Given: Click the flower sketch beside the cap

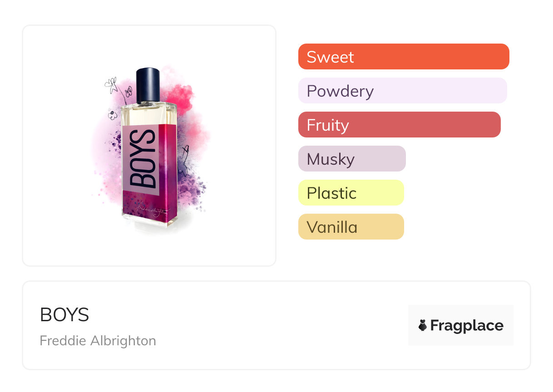Looking at the screenshot, I should 111,84.
